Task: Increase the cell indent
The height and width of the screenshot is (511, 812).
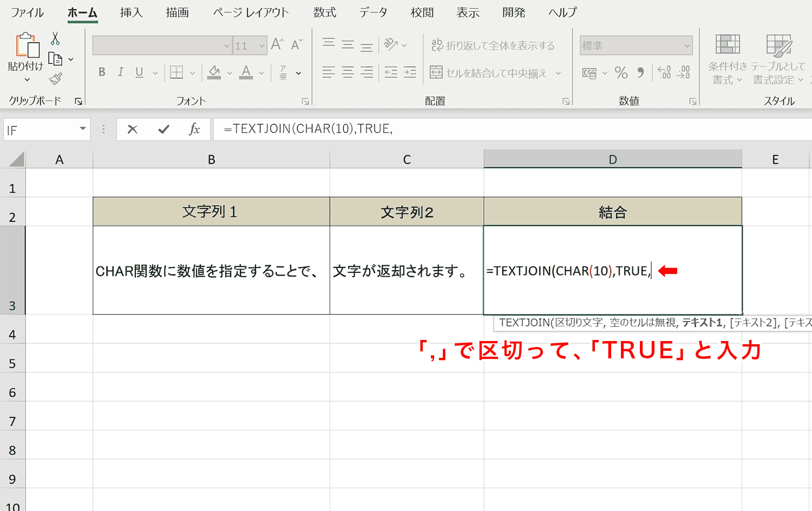Action: [x=410, y=73]
